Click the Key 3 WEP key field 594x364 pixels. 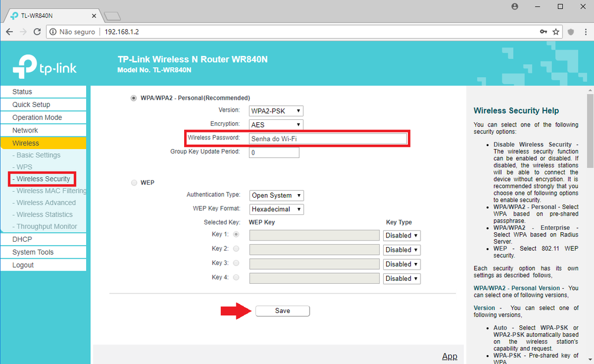(314, 264)
